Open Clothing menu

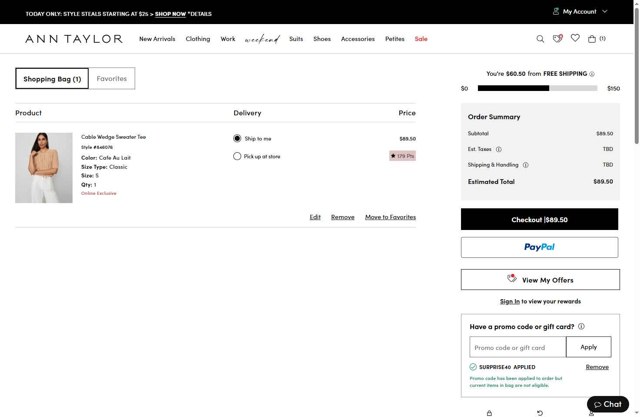click(198, 39)
